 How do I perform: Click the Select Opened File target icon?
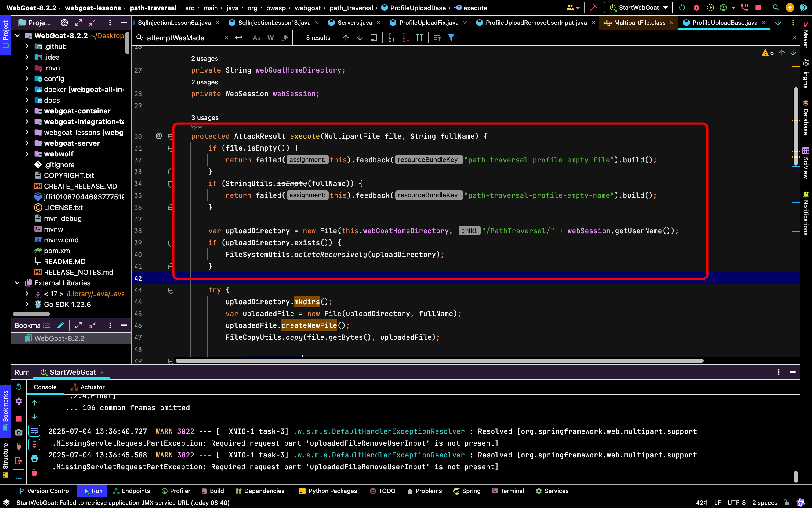point(64,23)
